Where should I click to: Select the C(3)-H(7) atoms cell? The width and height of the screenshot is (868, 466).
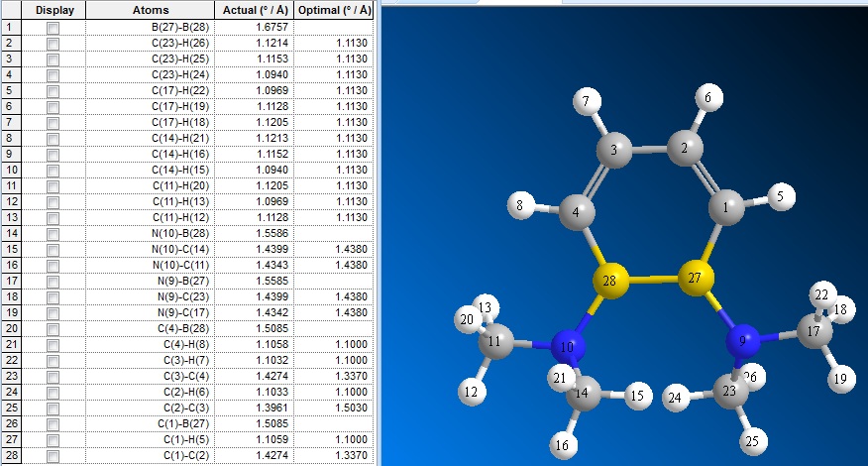[x=150, y=360]
